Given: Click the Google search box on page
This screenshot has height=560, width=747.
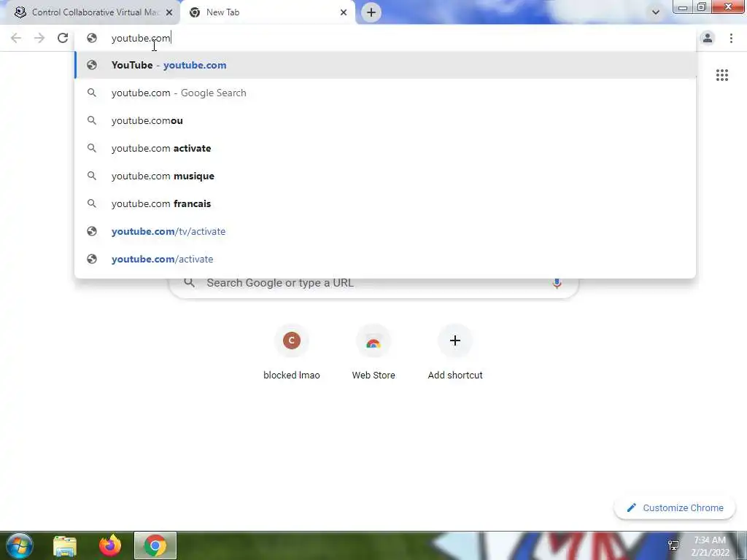Looking at the screenshot, I should click(x=373, y=286).
